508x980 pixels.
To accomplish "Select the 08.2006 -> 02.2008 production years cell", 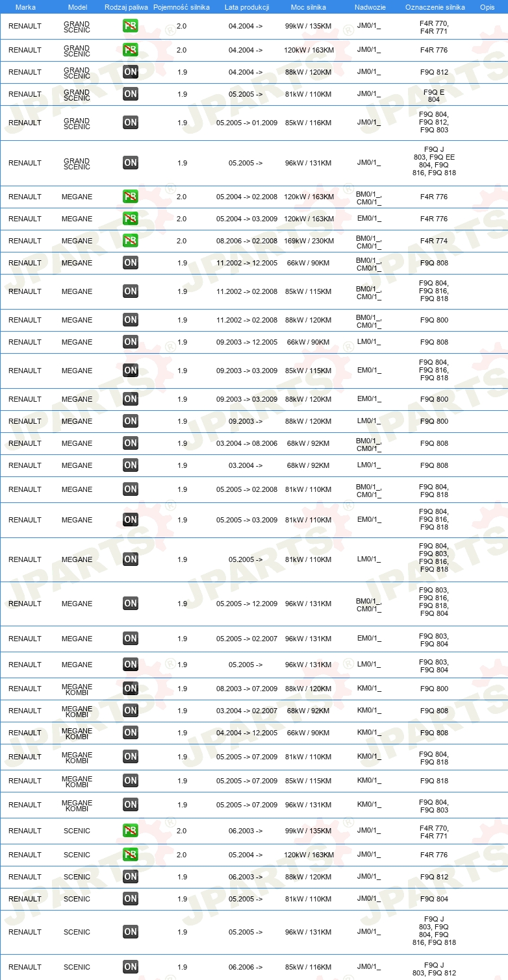I will click(x=247, y=241).
